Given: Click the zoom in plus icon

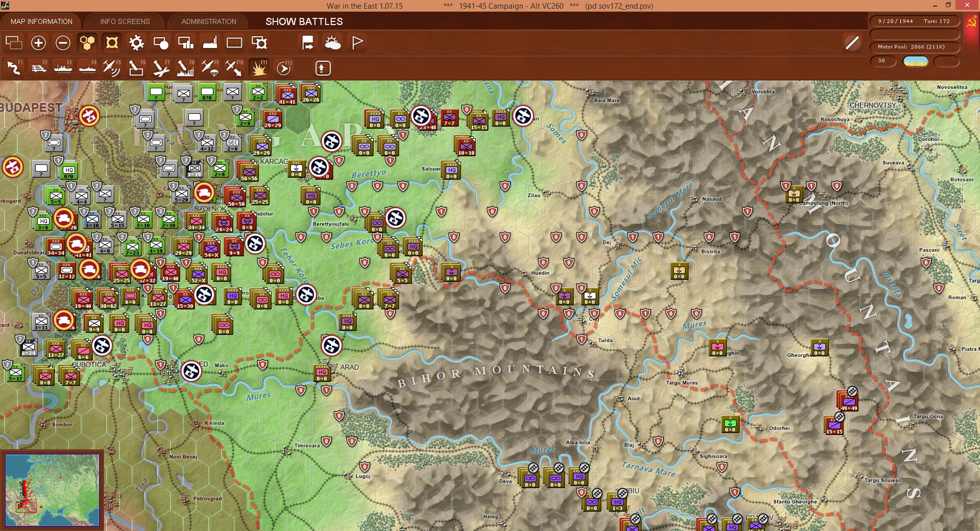Looking at the screenshot, I should (38, 43).
